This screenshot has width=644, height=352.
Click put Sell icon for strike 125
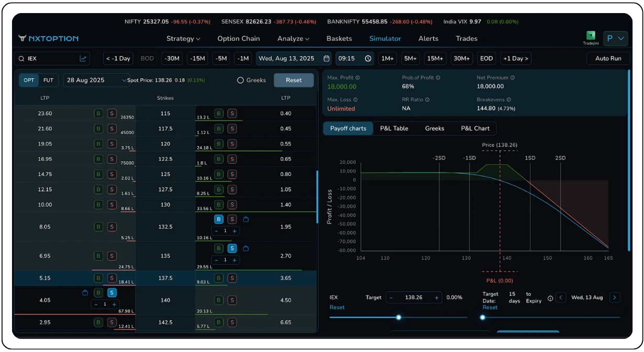pos(232,174)
